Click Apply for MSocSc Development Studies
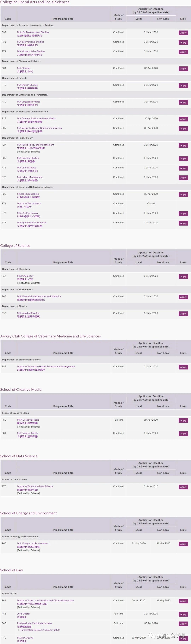191x644 pixels. (x=183, y=33)
